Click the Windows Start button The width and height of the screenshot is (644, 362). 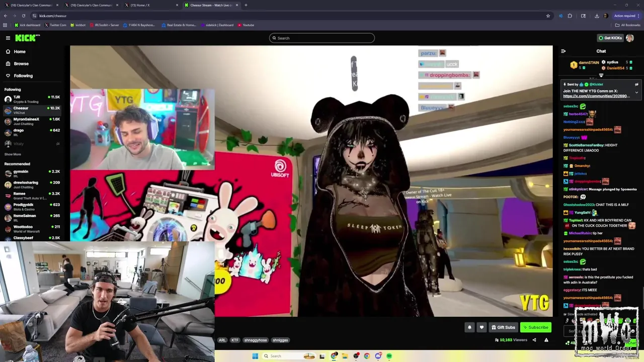click(255, 356)
